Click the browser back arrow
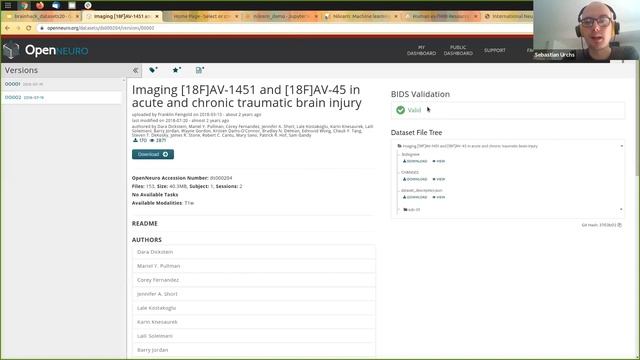 7,28
